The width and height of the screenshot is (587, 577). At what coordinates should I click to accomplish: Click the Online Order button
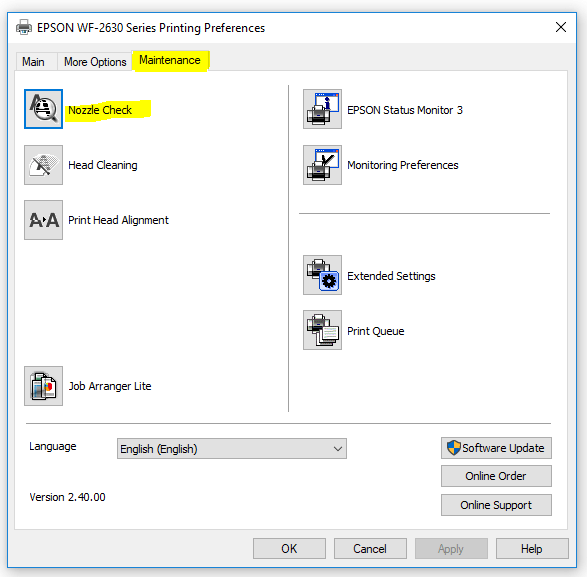coord(496,476)
